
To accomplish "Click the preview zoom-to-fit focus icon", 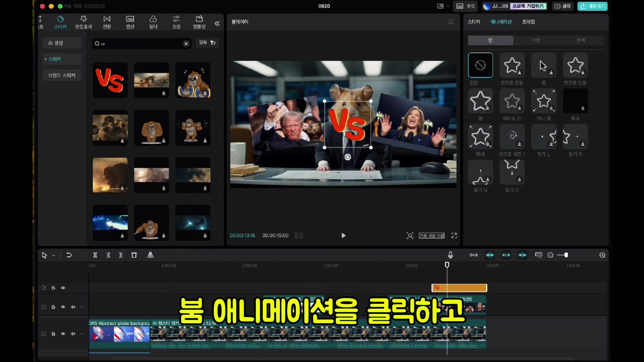I will click(x=410, y=236).
